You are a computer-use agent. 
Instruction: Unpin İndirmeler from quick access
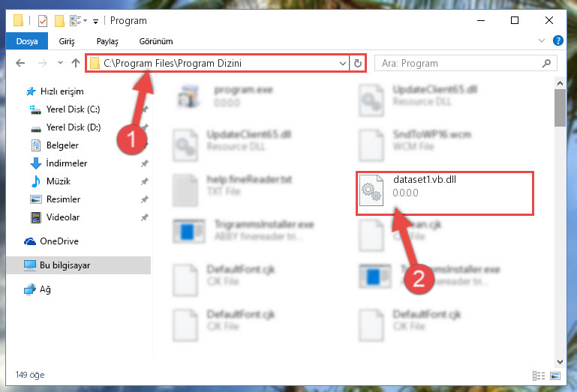(145, 163)
